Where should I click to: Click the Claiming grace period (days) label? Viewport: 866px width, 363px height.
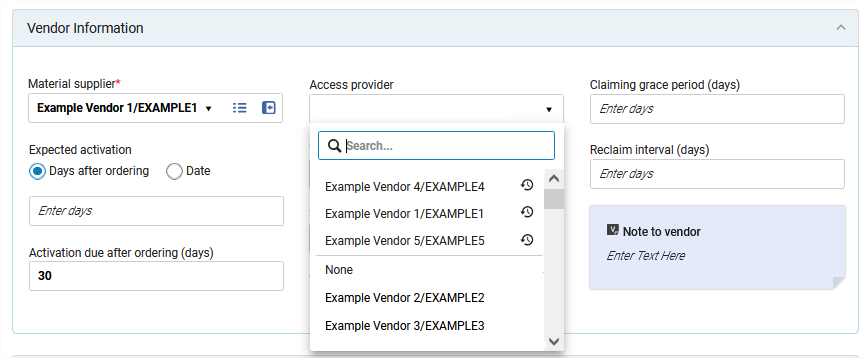pos(665,85)
